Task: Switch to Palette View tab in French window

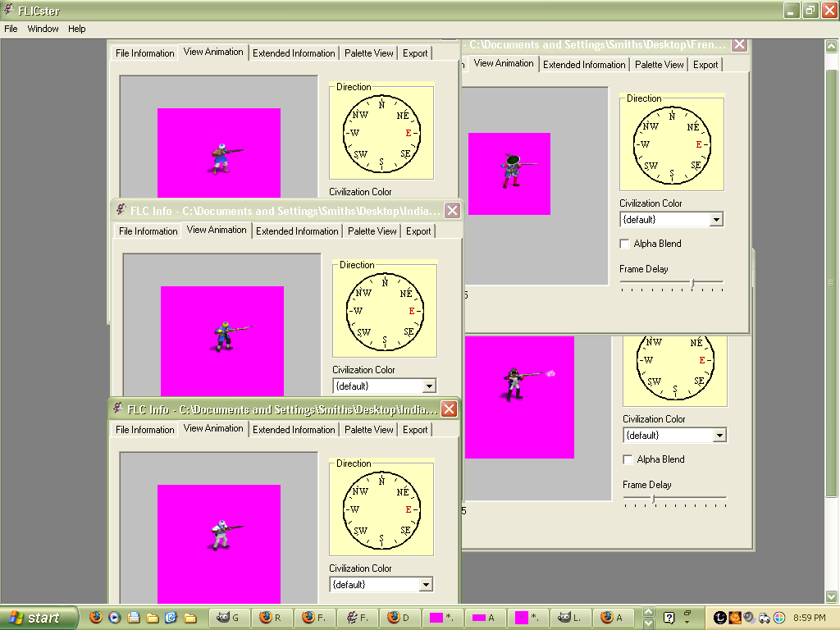Action: click(659, 65)
